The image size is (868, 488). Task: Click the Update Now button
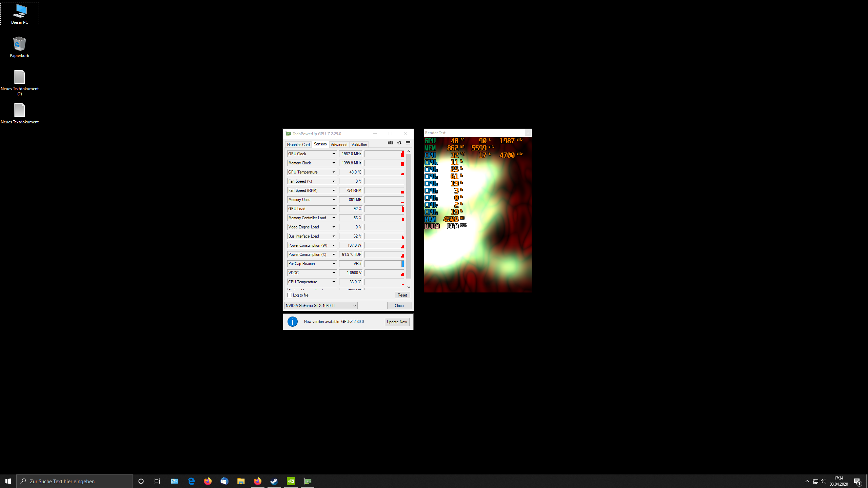point(397,322)
